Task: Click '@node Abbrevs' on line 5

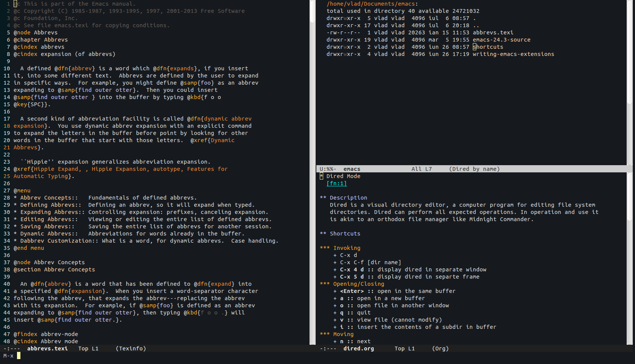Action: coord(36,33)
